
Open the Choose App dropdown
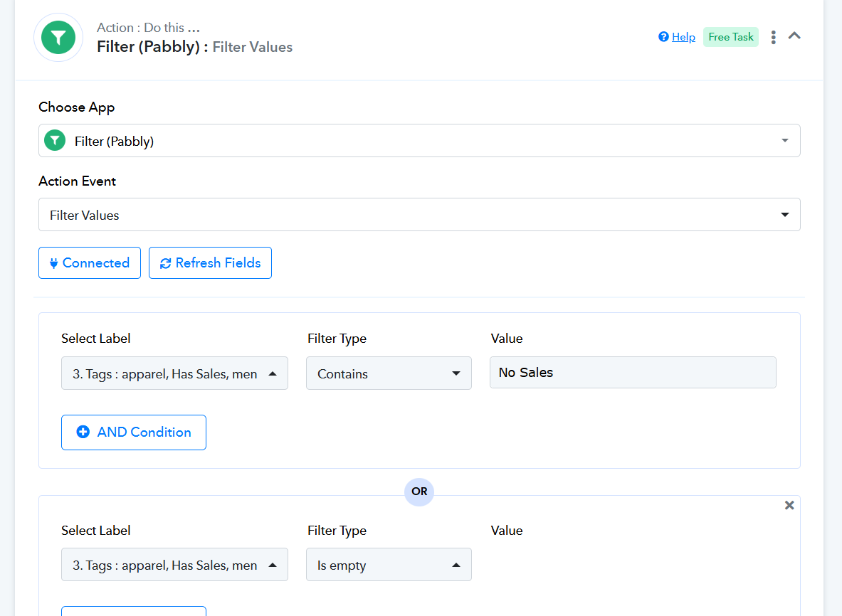[419, 141]
